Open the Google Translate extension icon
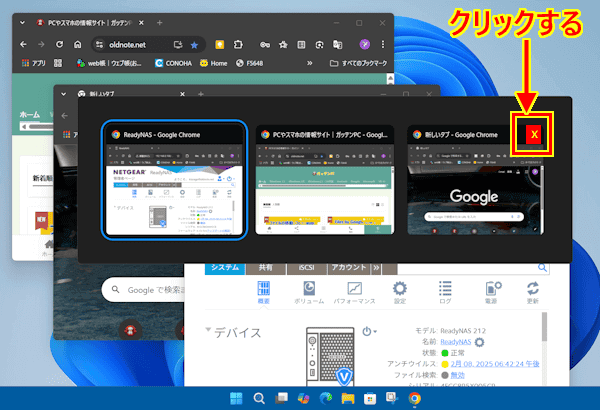The width and height of the screenshot is (600, 410). 338,45
